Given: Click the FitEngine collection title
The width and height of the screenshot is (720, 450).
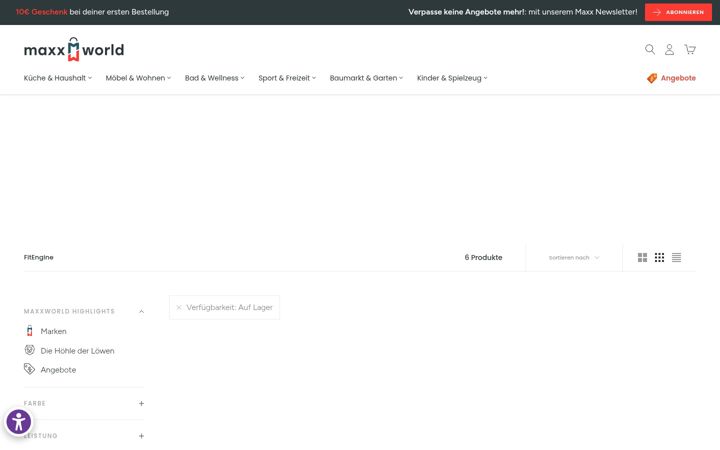Looking at the screenshot, I should click(39, 258).
